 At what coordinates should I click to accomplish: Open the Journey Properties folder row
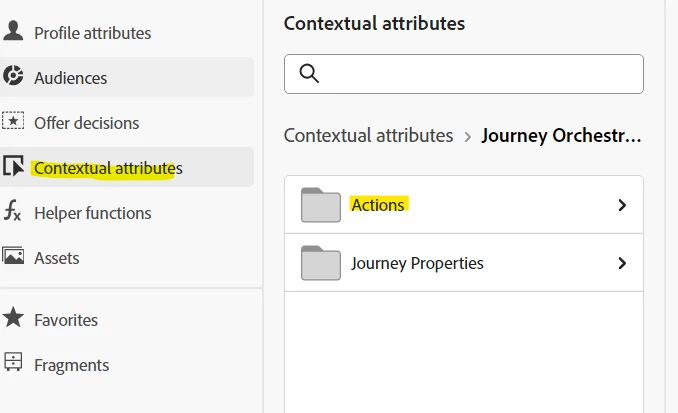[417, 263]
